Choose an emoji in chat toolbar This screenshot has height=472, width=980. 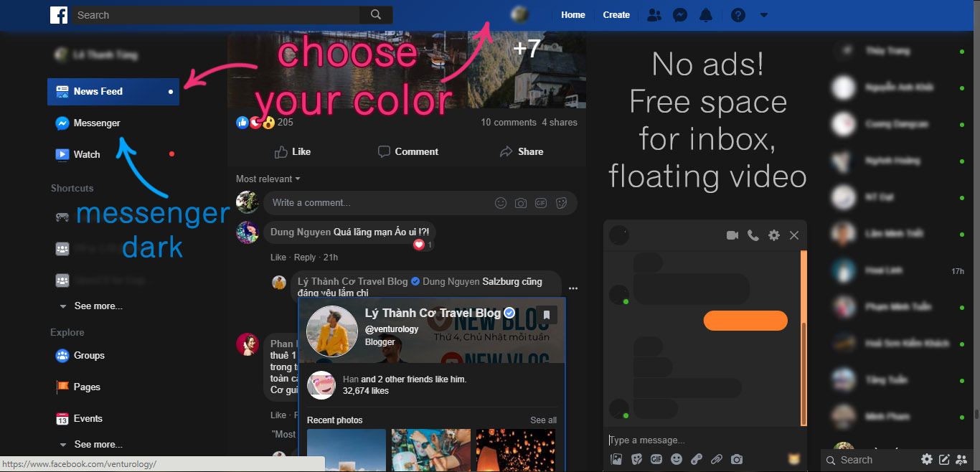pyautogui.click(x=677, y=459)
